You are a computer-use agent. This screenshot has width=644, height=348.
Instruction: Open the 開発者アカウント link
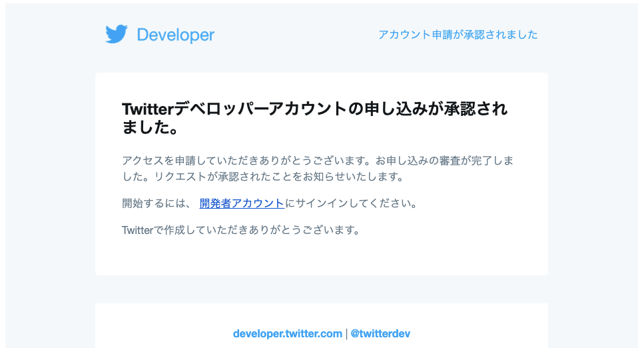242,203
